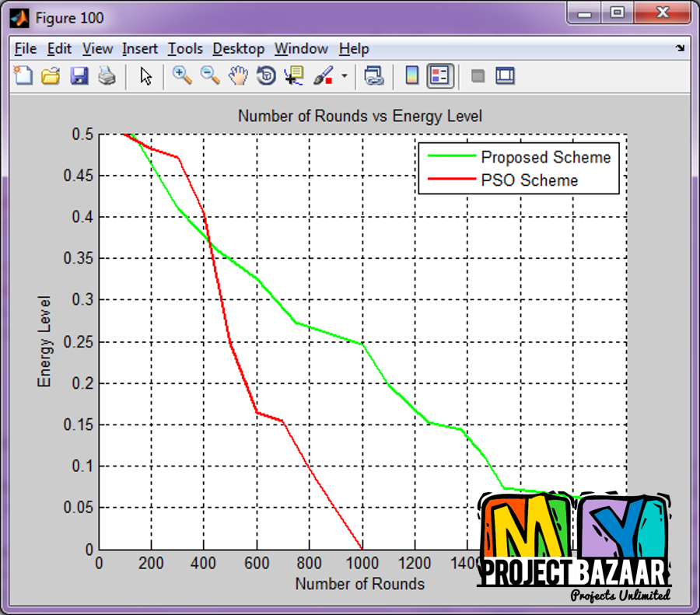Dock the figure using the menu bar arrow

point(680,48)
